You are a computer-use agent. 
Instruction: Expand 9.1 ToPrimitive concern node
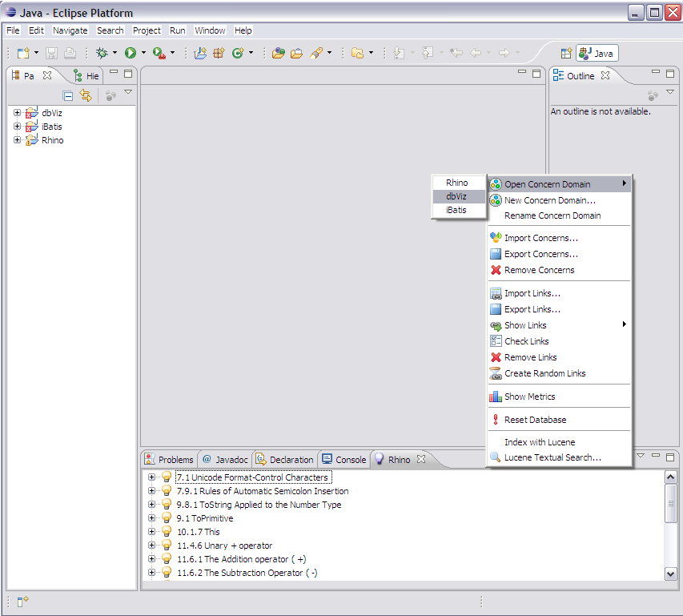pos(151,518)
